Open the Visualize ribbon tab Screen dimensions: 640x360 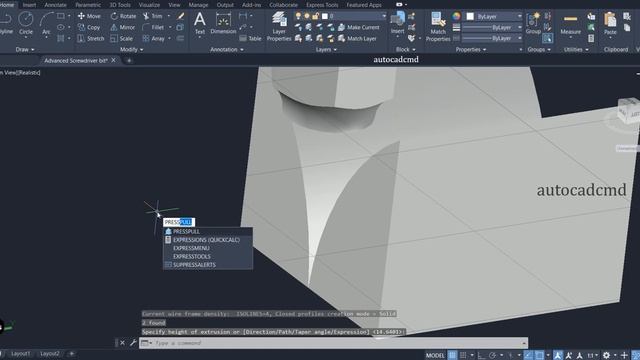coord(149,5)
